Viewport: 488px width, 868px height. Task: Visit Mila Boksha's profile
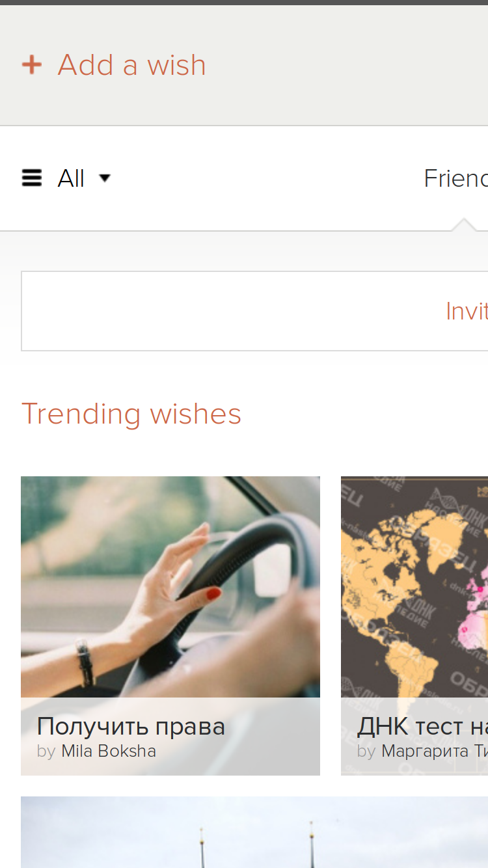coord(109,751)
